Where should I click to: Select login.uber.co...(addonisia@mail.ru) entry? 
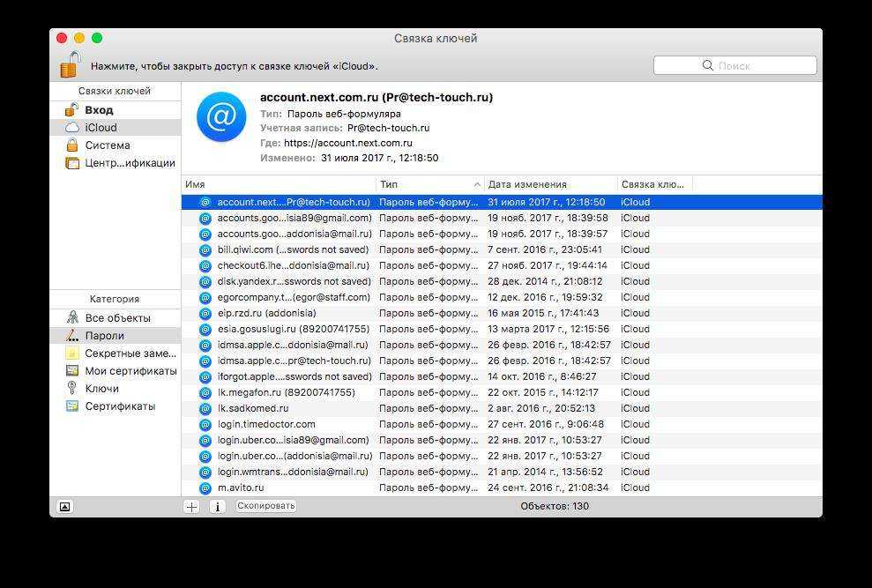click(502, 456)
